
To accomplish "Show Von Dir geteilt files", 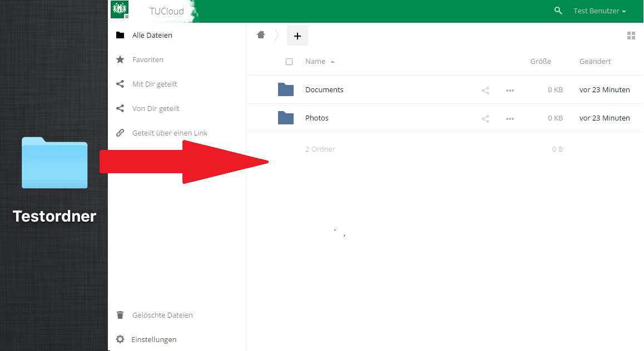I will click(x=155, y=108).
